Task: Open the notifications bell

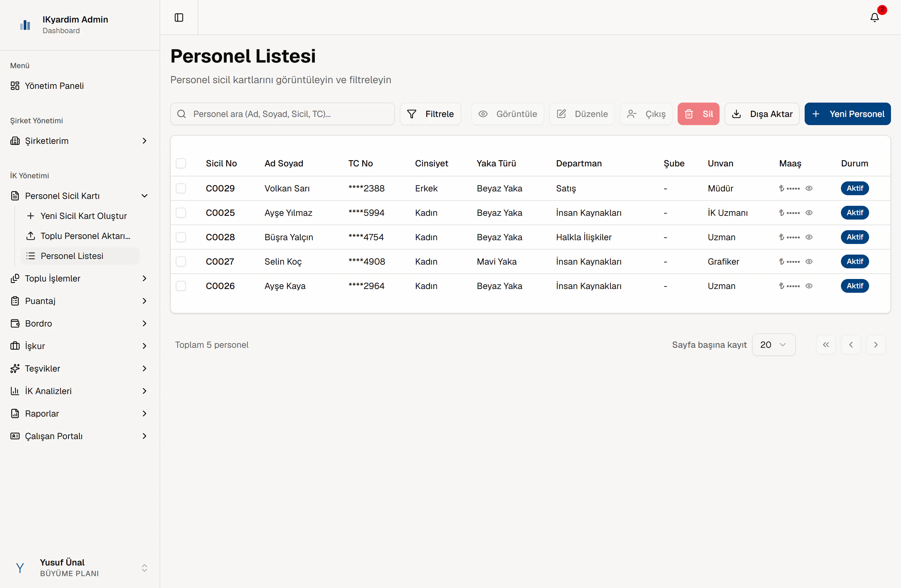Action: pyautogui.click(x=874, y=17)
